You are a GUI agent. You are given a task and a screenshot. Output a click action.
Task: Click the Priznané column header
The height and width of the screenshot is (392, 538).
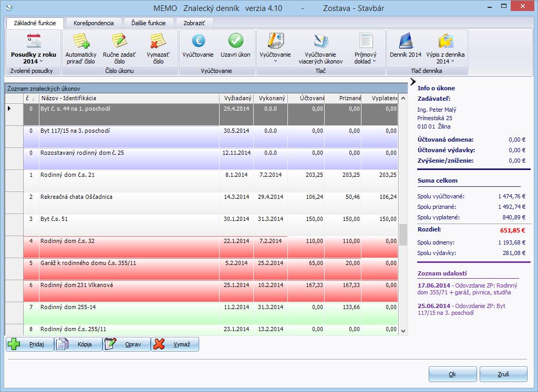(343, 98)
